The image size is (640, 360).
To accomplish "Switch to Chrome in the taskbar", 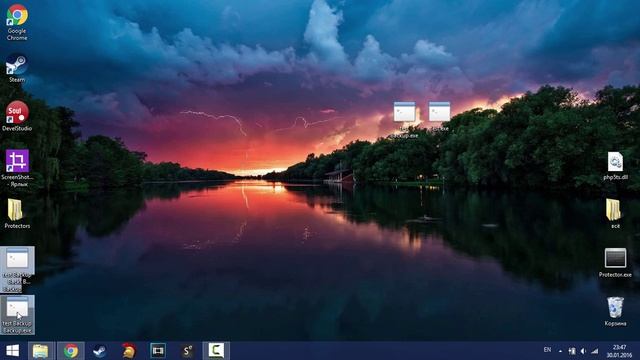I will (71, 351).
